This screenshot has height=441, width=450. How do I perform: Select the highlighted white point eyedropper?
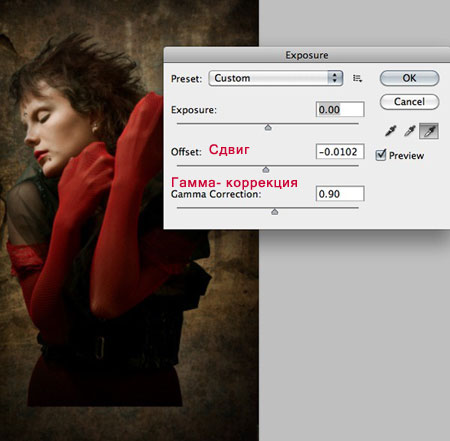(429, 131)
